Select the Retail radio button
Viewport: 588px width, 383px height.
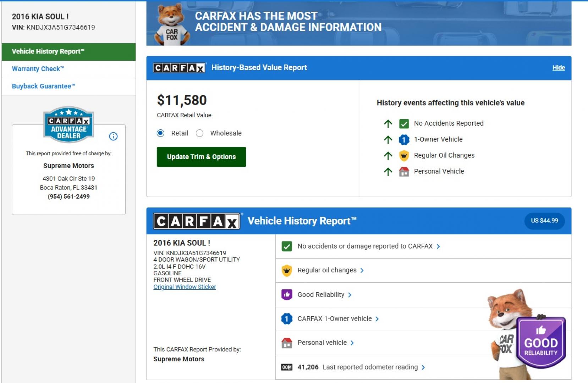(161, 133)
